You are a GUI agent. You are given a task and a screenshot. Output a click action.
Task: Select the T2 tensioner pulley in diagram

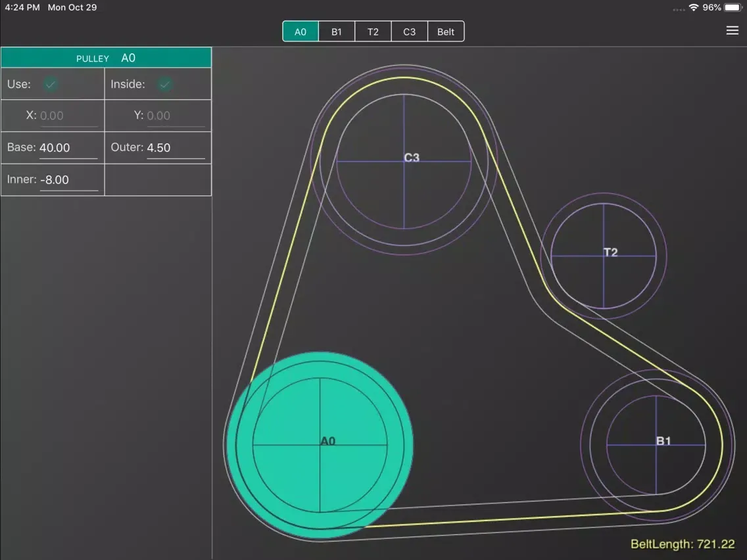tap(604, 256)
